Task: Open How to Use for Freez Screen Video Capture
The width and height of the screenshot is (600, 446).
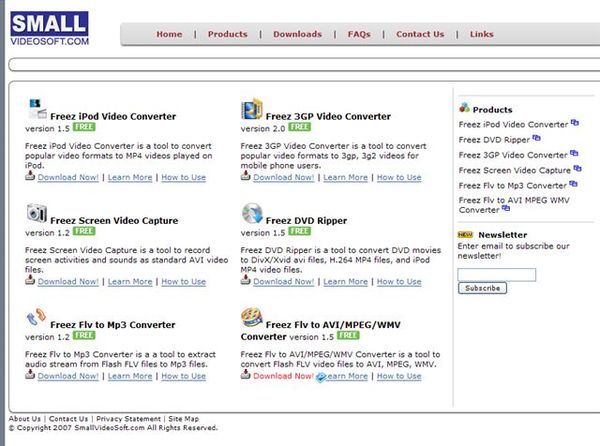Action: (183, 282)
